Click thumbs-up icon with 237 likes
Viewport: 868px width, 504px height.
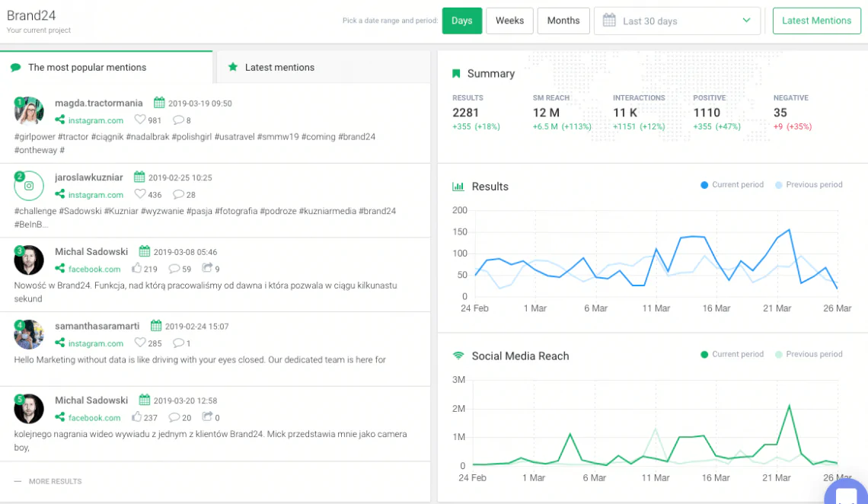(x=137, y=416)
